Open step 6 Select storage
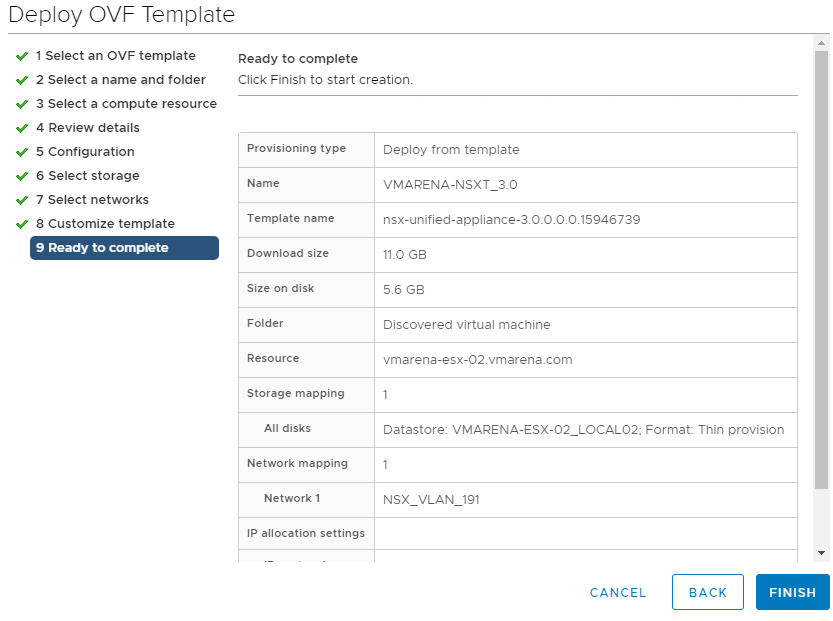 click(88, 175)
